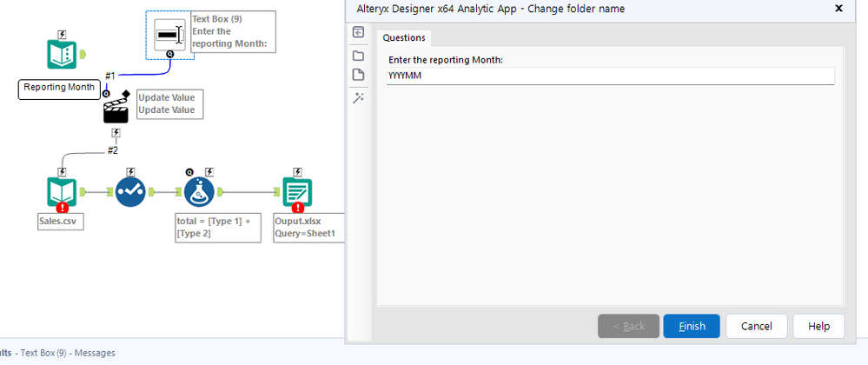Click the document page icon in dialog sidebar
Viewport: 868px width, 365px height.
pos(358,75)
